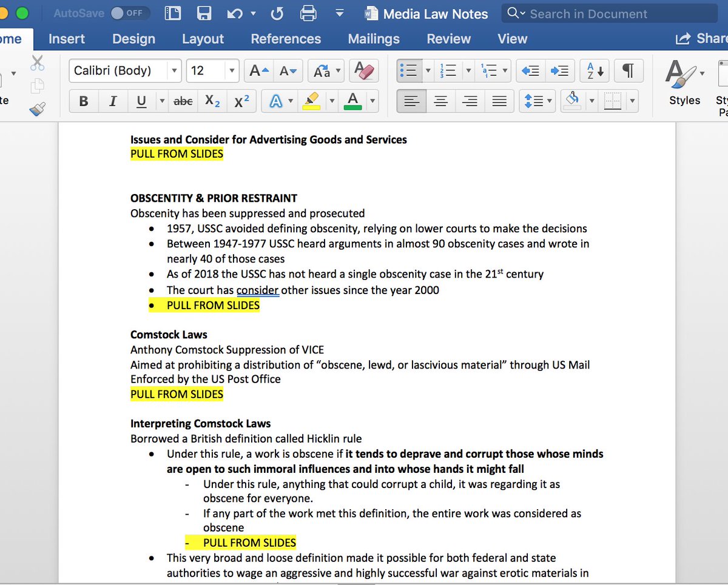Image resolution: width=728 pixels, height=585 pixels.
Task: Switch to the Review tab
Action: (450, 39)
